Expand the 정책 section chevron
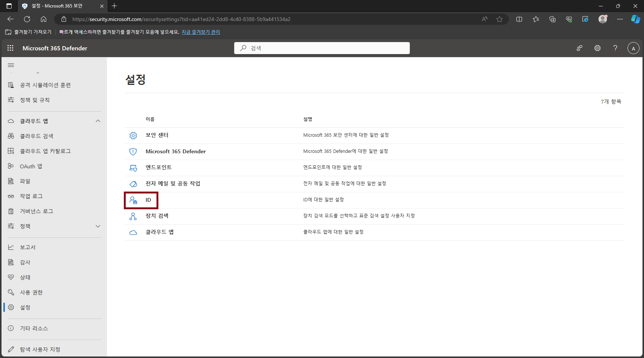The image size is (644, 358). [98, 226]
